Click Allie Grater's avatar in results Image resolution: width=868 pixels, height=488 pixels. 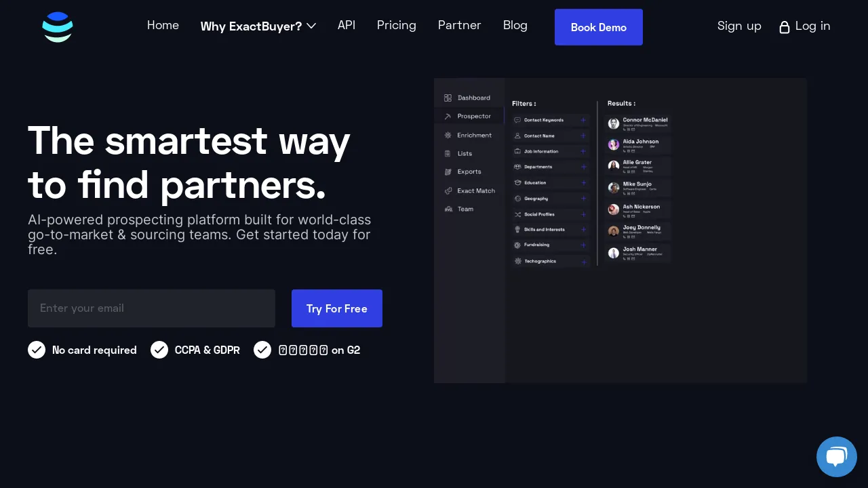[614, 165]
